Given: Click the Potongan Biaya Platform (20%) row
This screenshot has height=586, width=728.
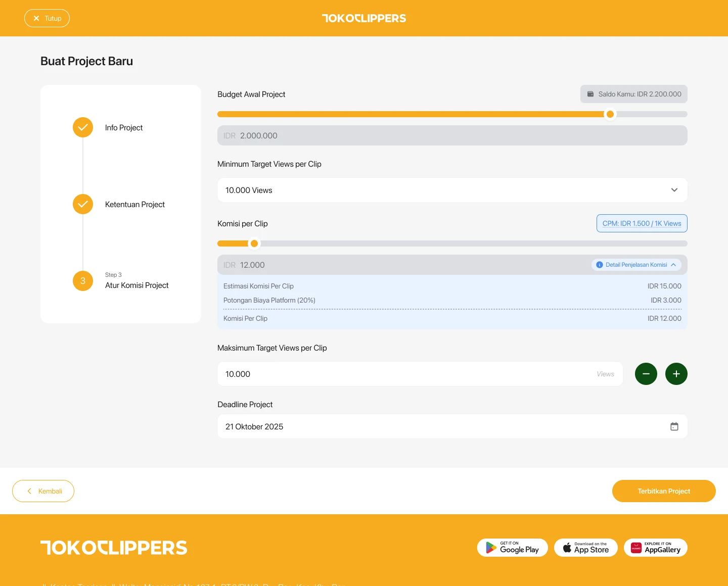Looking at the screenshot, I should pyautogui.click(x=452, y=300).
